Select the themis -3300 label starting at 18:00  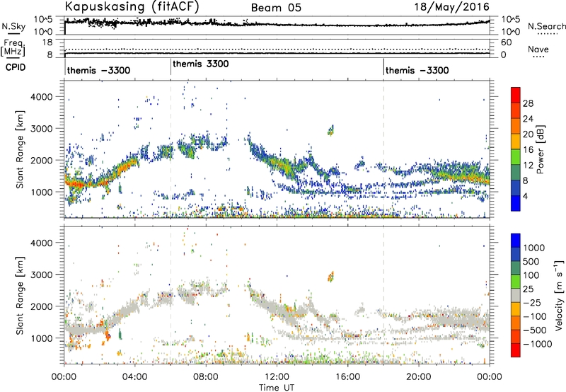point(417,70)
